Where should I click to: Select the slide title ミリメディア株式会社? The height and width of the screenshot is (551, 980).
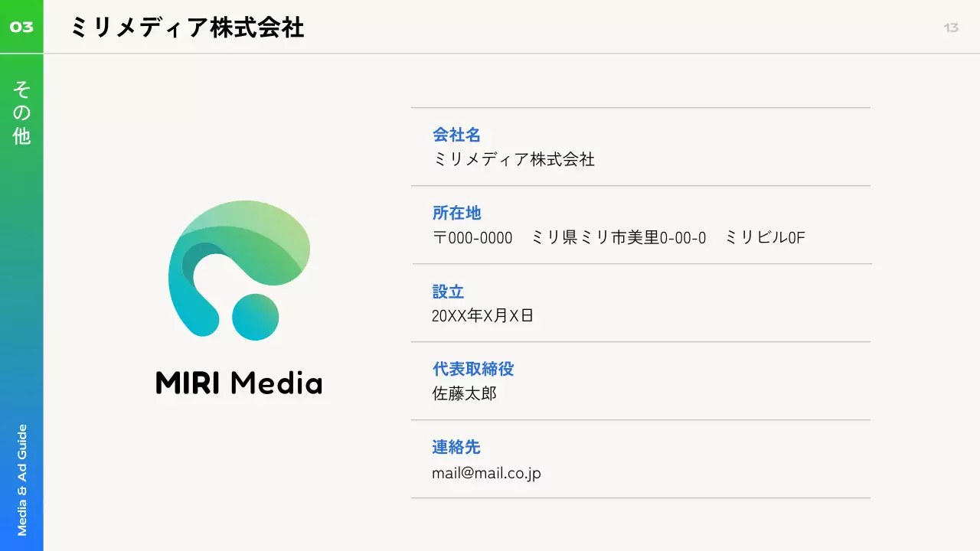[x=187, y=28]
